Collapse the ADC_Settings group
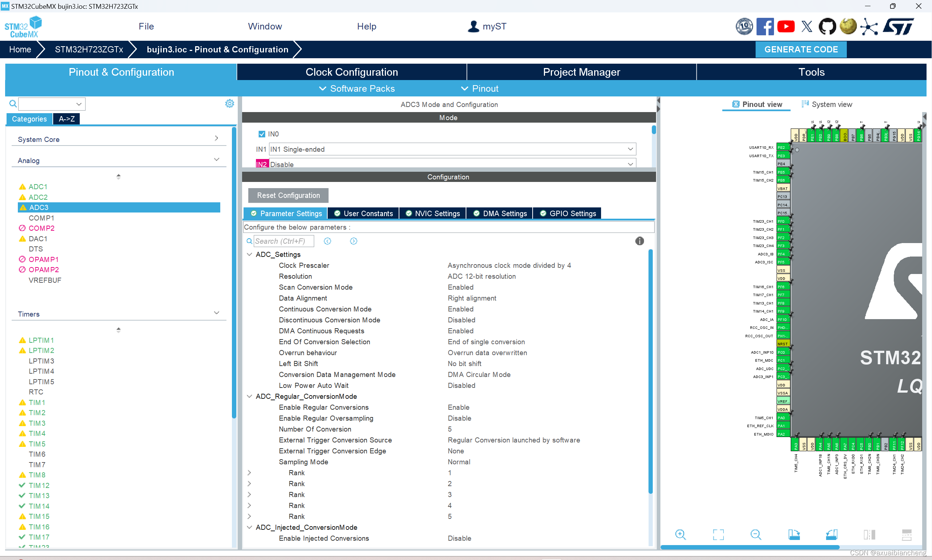The width and height of the screenshot is (932, 560). (249, 254)
